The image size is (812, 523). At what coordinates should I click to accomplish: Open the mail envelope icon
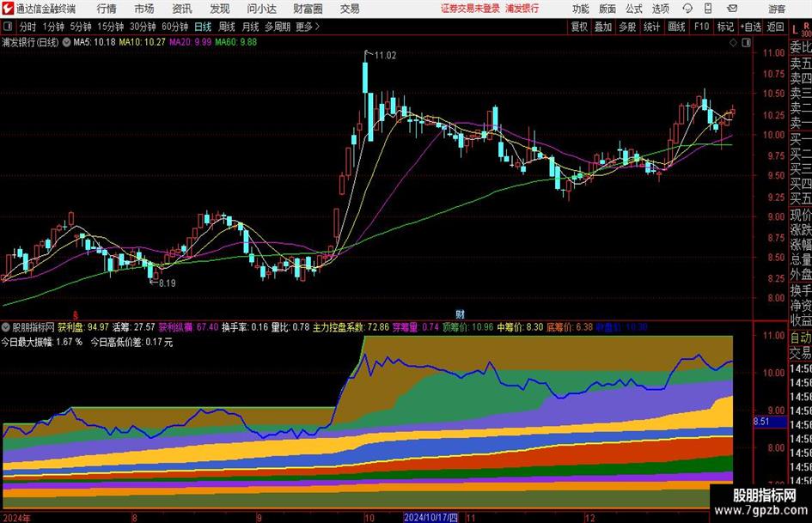[732, 9]
